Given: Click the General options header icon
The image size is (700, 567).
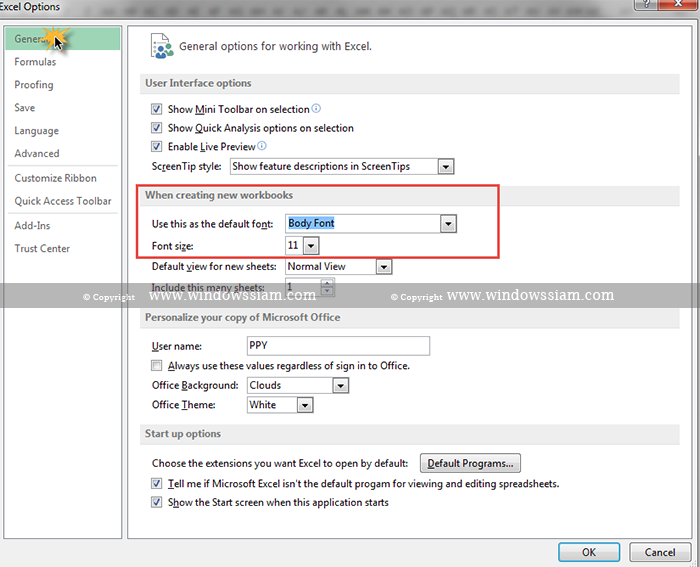Looking at the screenshot, I should click(x=162, y=46).
